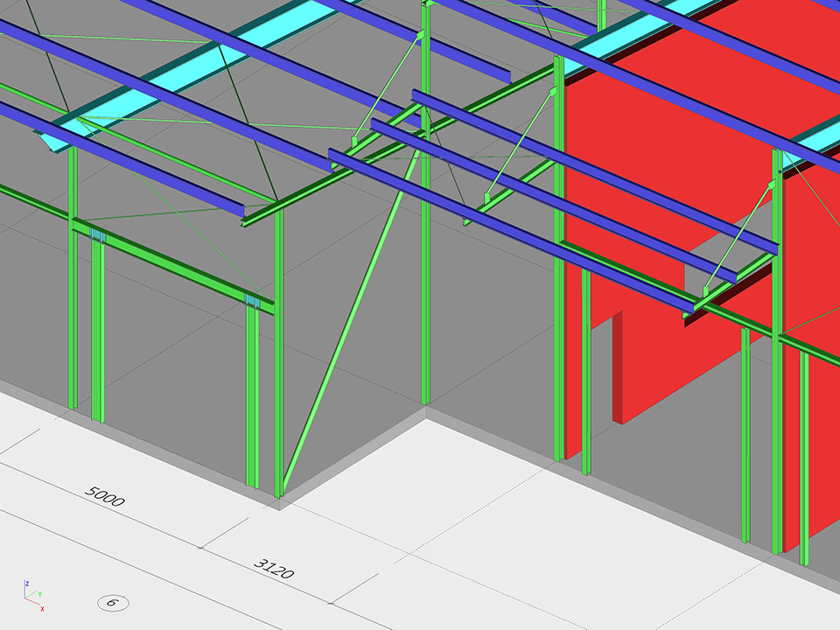Image resolution: width=840 pixels, height=630 pixels.
Task: Click the dark red door opening recess
Action: [618, 367]
